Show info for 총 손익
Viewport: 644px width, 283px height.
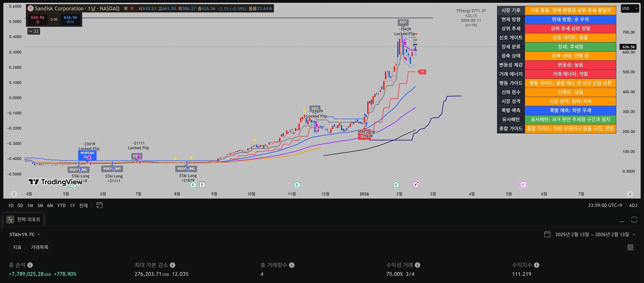30,265
